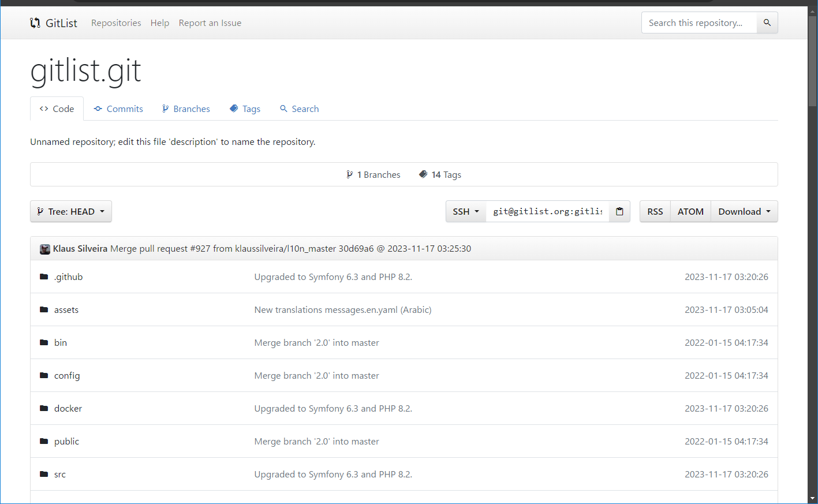Open the src directory

(60, 474)
